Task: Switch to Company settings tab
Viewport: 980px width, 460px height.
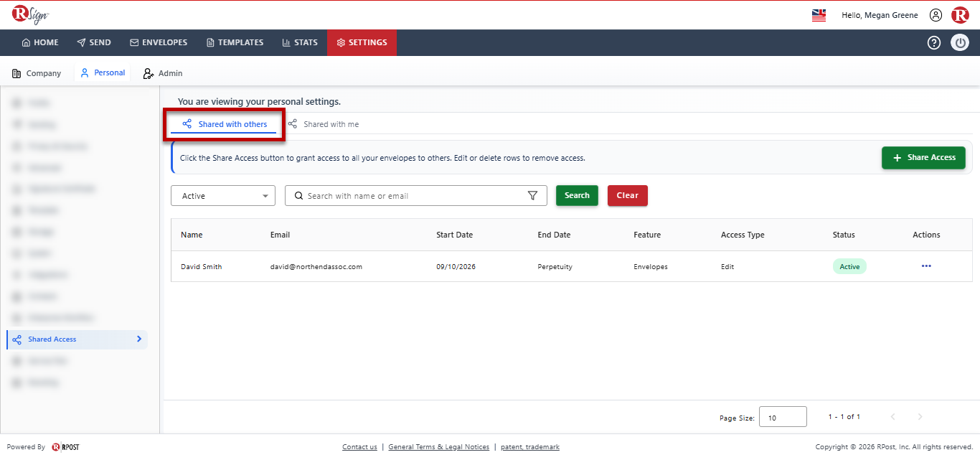Action: coord(37,73)
